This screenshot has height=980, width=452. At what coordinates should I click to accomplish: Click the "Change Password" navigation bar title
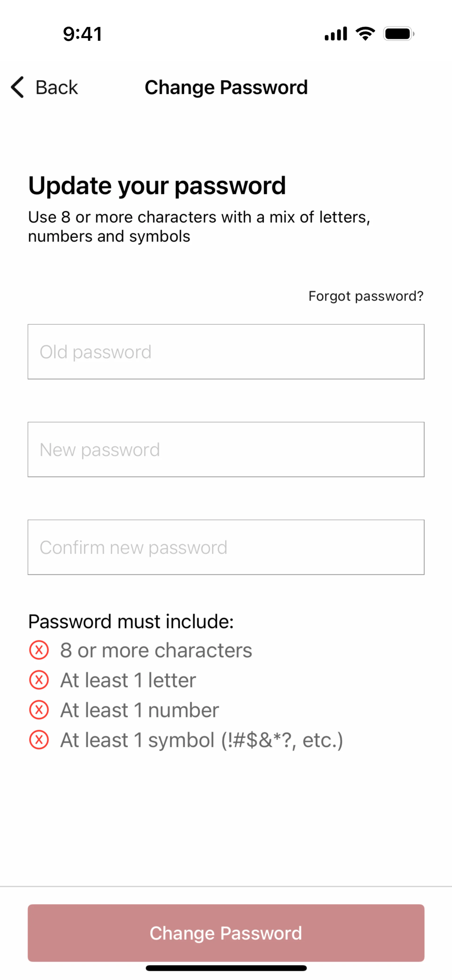point(226,88)
